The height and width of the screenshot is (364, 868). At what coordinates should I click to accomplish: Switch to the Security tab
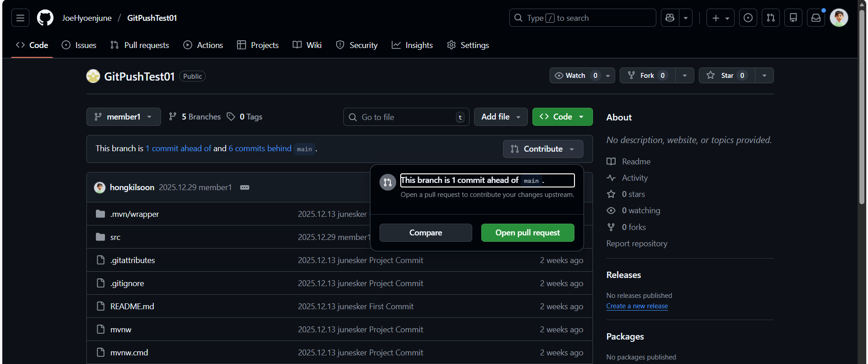(x=357, y=45)
